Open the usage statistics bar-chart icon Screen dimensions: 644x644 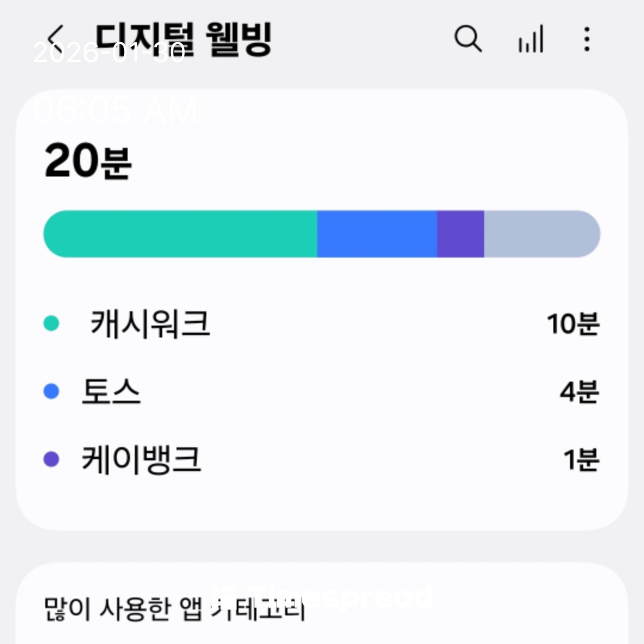click(531, 39)
